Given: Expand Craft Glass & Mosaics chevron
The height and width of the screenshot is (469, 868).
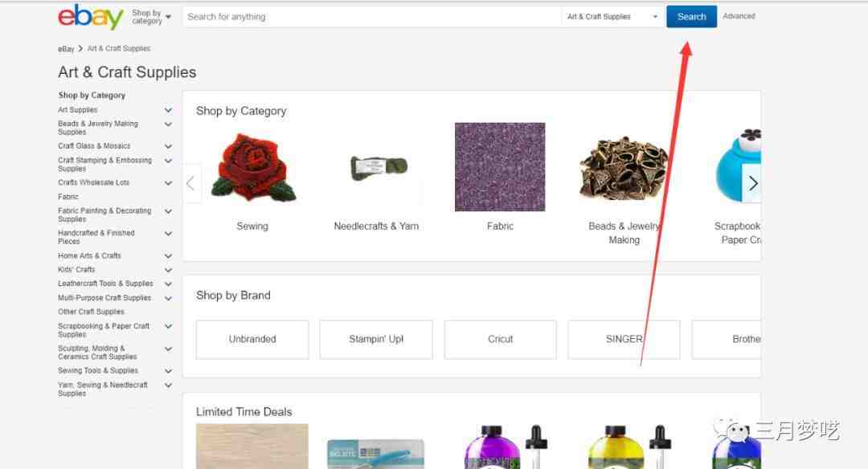Looking at the screenshot, I should coord(168,146).
